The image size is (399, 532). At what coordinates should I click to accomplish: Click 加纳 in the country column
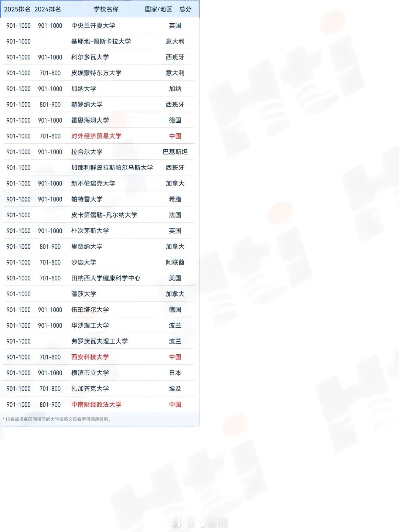coord(175,89)
